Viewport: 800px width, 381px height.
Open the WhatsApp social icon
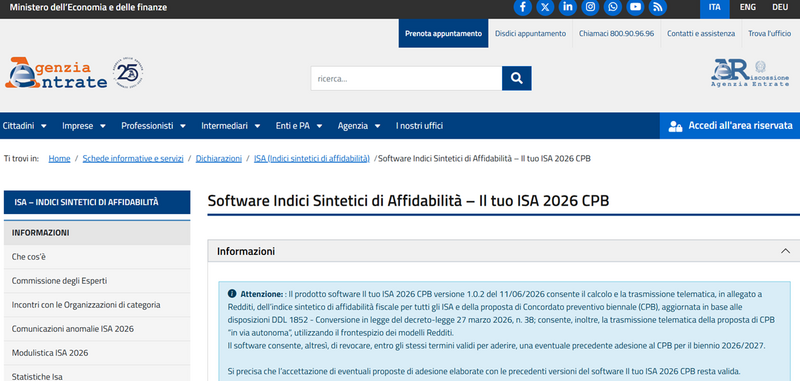[612, 7]
